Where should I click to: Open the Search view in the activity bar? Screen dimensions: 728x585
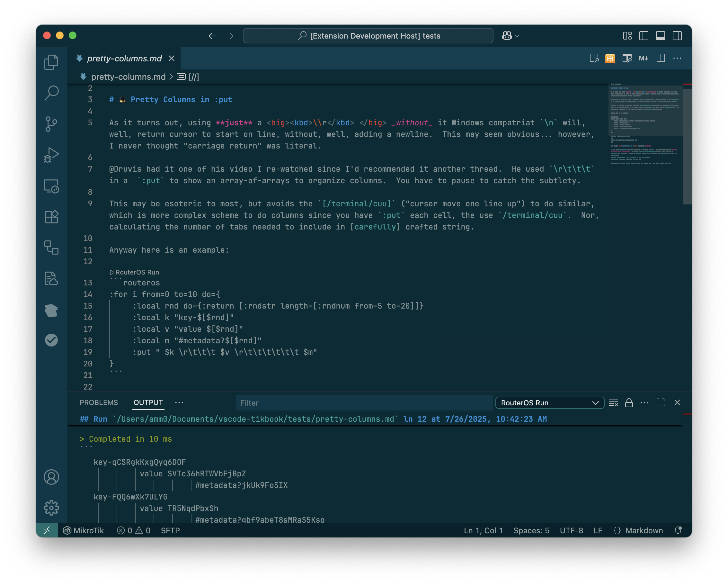(x=51, y=93)
